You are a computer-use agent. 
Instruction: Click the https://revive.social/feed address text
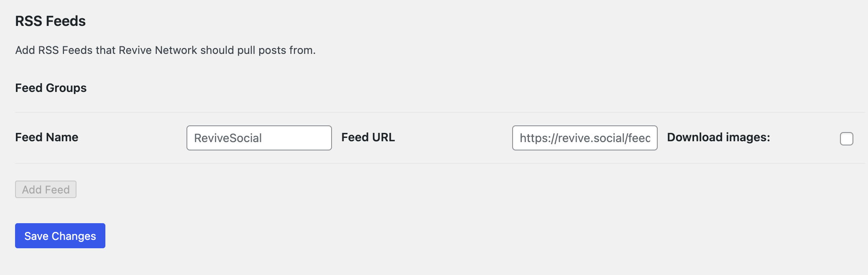585,138
